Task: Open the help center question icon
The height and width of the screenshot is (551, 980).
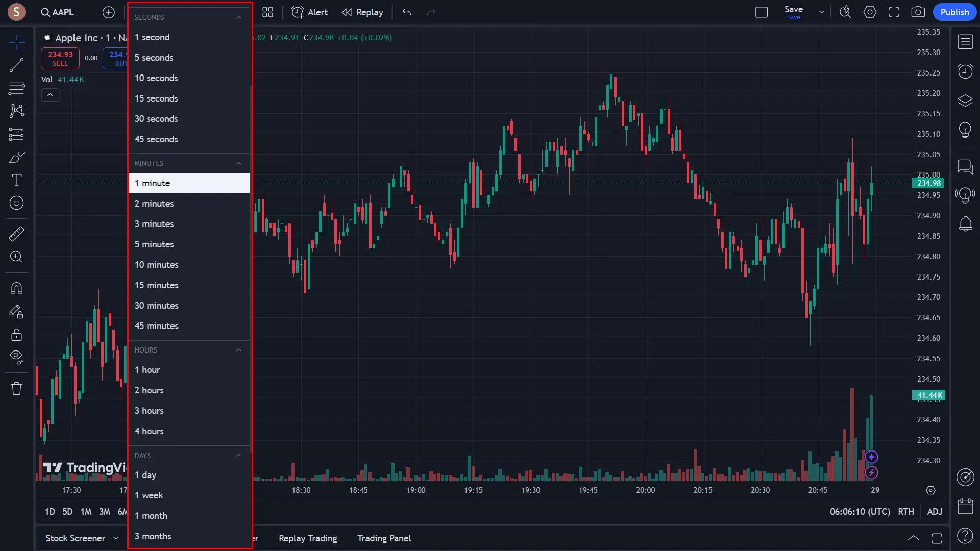Action: [965, 535]
